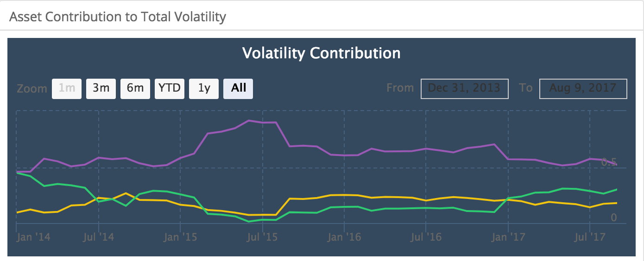This screenshot has height=261, width=644.
Task: Click the Jan '16 axis label
Action: [344, 237]
